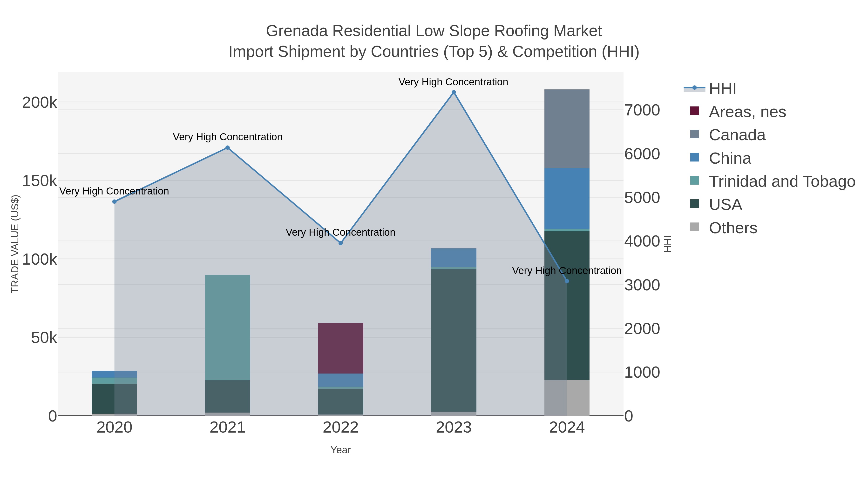Image resolution: width=868 pixels, height=488 pixels.
Task: Click the TRADE VALUE (US$) axis title
Action: [x=15, y=244]
